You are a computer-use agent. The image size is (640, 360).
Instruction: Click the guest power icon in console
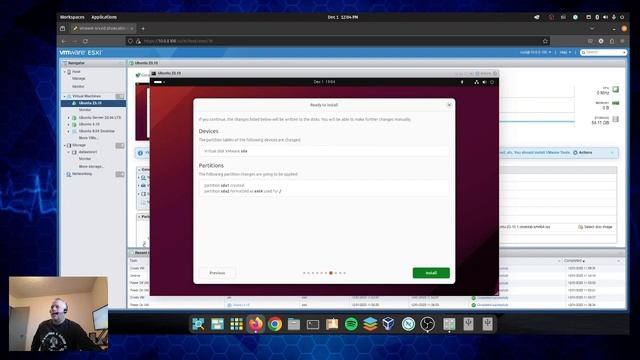pyautogui.click(x=492, y=82)
